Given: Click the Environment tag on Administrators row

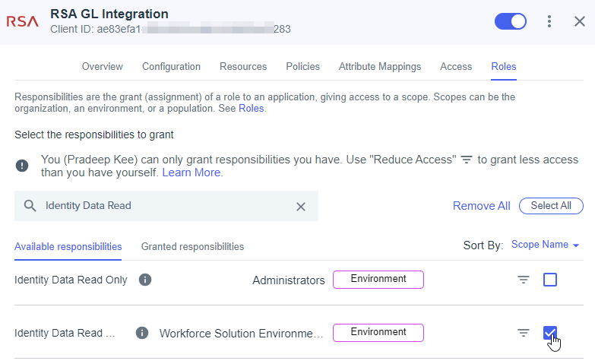Looking at the screenshot, I should click(x=378, y=280).
